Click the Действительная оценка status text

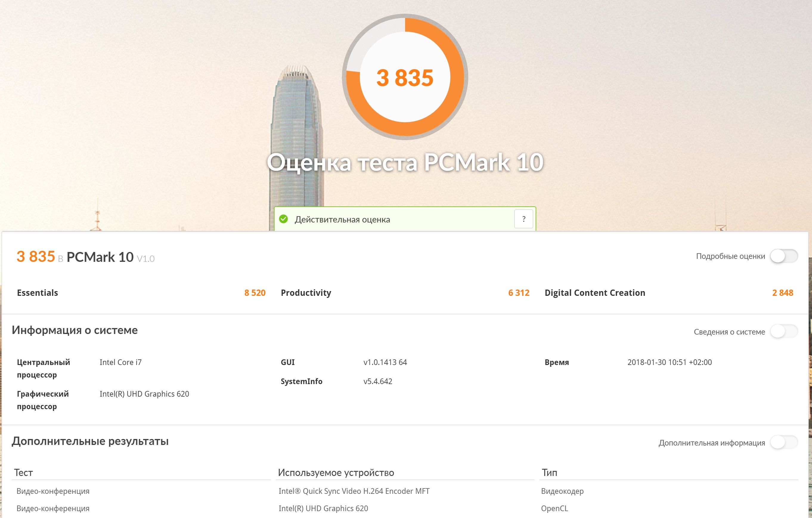[x=342, y=219]
